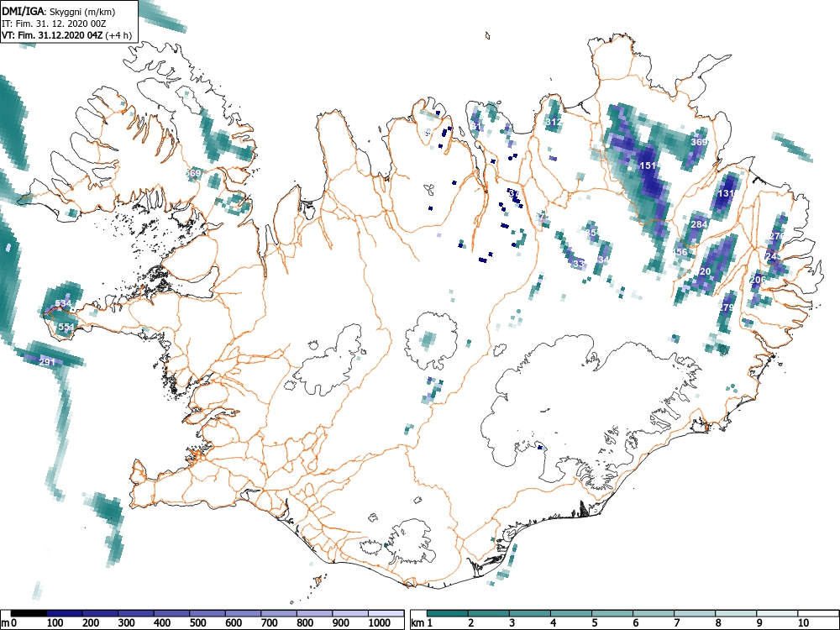Select the "300" legend tick label
The width and height of the screenshot is (840, 630).
pyautogui.click(x=127, y=623)
